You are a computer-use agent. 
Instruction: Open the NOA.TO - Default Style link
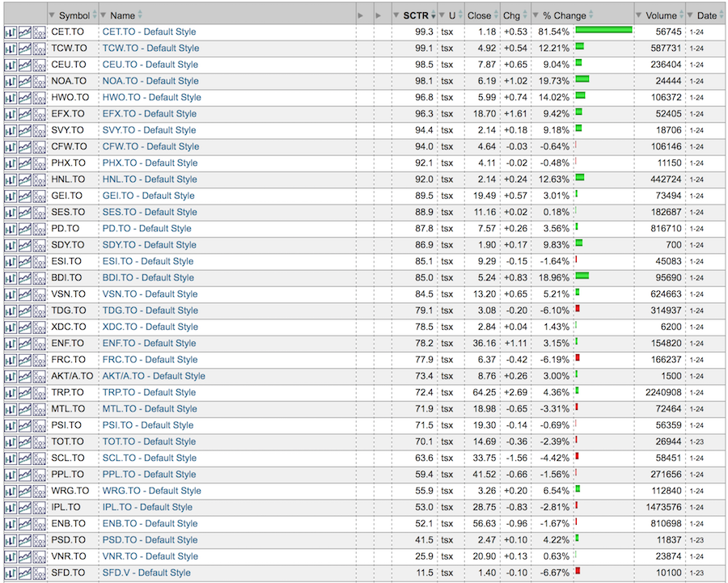pyautogui.click(x=150, y=81)
